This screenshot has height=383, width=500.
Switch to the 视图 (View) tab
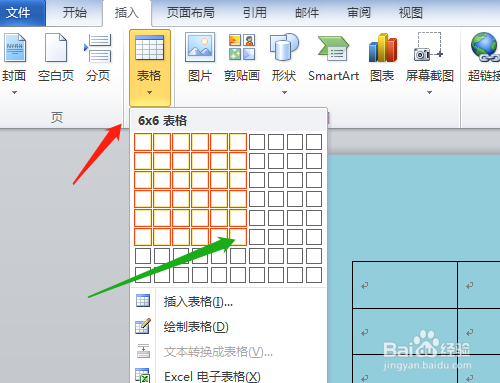point(411,13)
